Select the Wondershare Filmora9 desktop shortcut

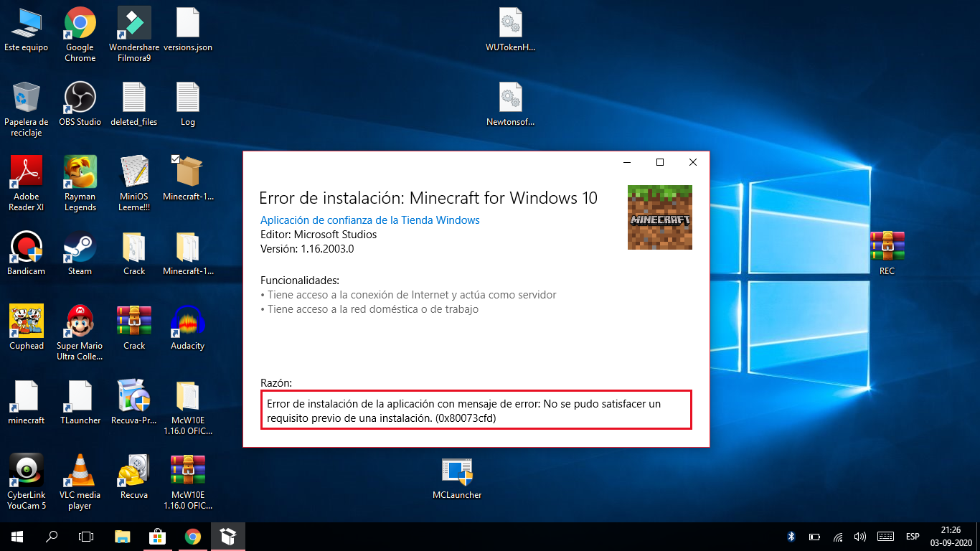click(x=134, y=34)
